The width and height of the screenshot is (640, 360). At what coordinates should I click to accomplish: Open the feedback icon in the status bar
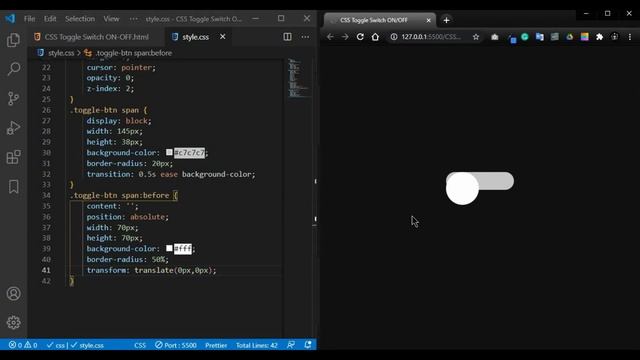tap(291, 345)
